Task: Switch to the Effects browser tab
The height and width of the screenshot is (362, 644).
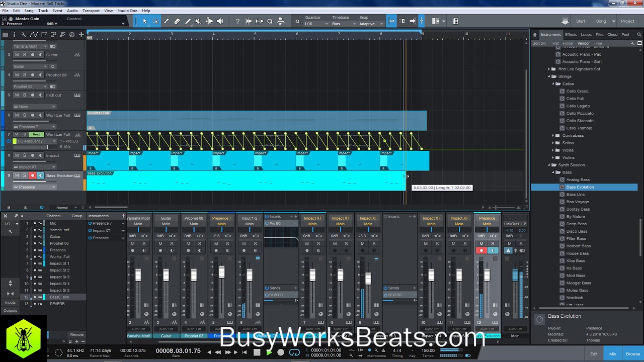Action: pyautogui.click(x=571, y=35)
